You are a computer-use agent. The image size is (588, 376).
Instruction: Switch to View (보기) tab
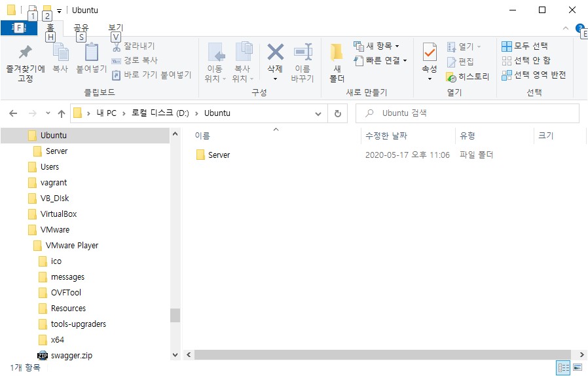point(115,28)
